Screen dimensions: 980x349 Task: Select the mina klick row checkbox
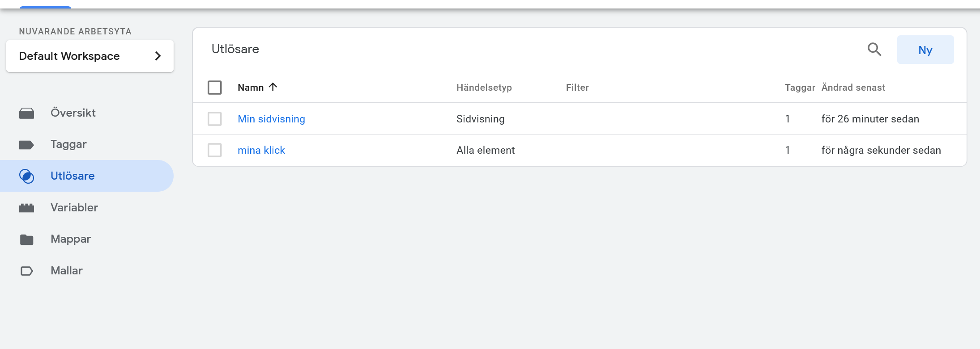(215, 150)
